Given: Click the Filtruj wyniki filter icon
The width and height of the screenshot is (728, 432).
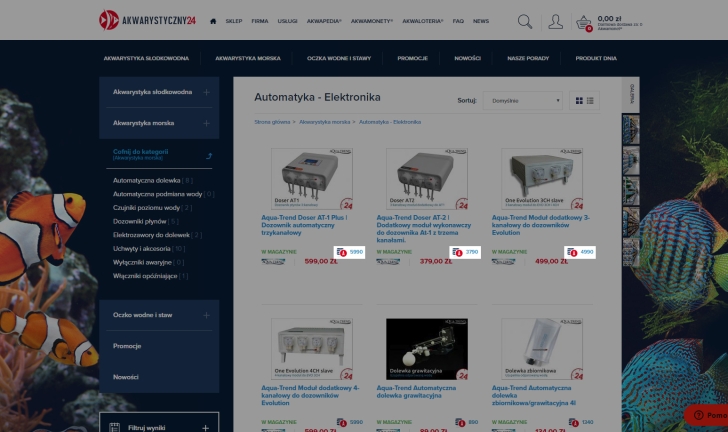Looking at the screenshot, I should click(x=114, y=427).
